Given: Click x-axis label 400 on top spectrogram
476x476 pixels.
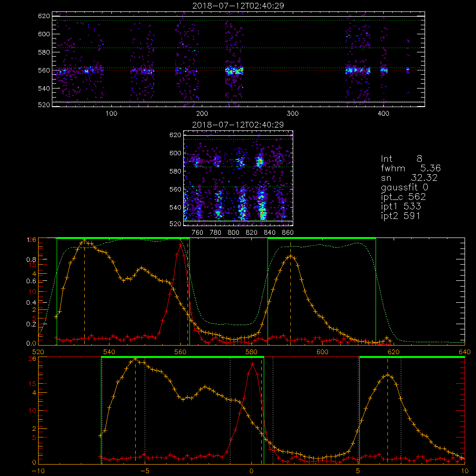Looking at the screenshot, I should tap(383, 114).
